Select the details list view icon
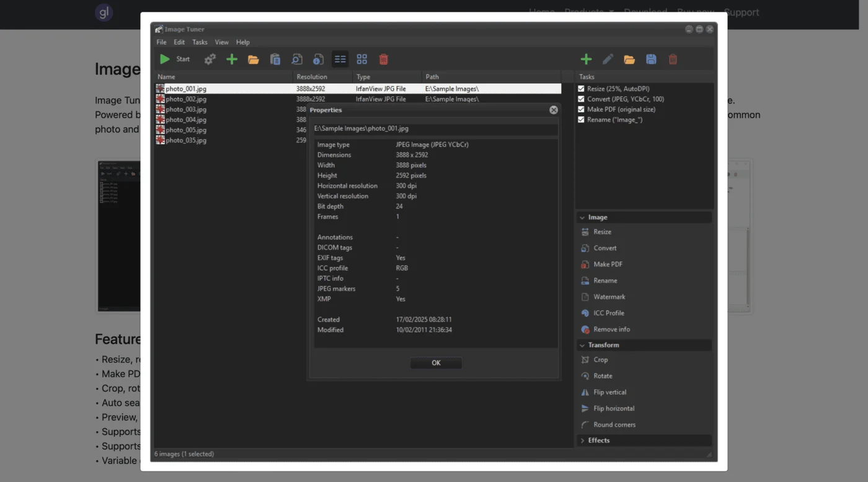This screenshot has height=482, width=868. click(340, 59)
